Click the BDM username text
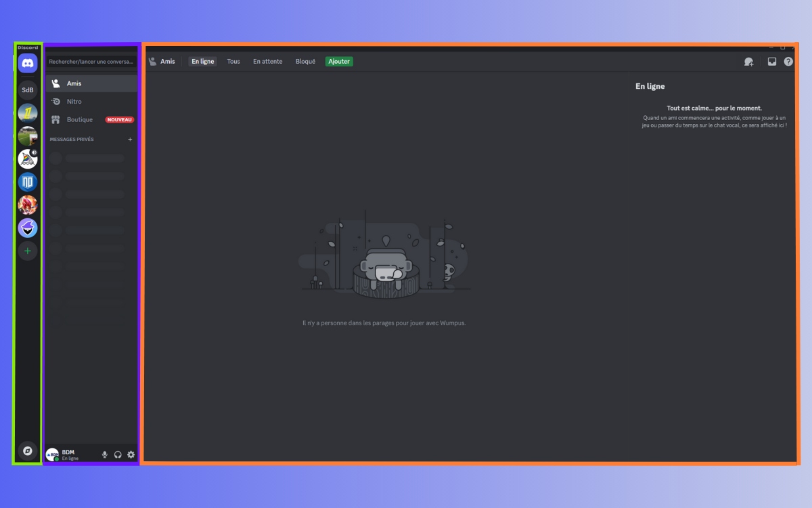 click(68, 452)
